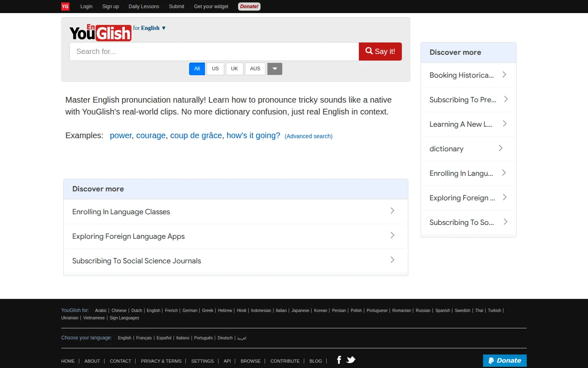Expand chevron next to Subscribing To Social Science Journals

(392, 260)
